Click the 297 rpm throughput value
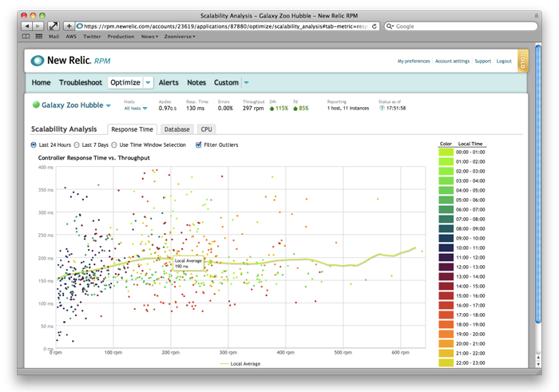 click(253, 109)
